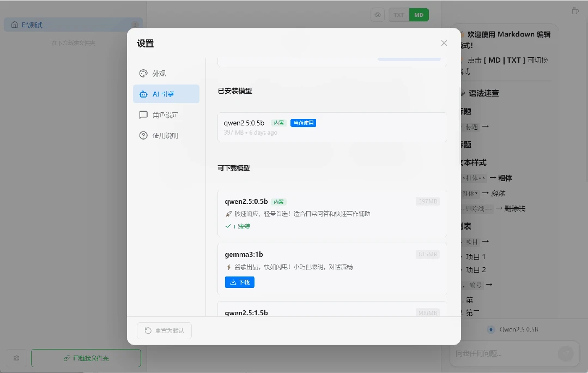Select the AI 引擎 settings tab
Screen dimensions: 588x373
pos(166,94)
